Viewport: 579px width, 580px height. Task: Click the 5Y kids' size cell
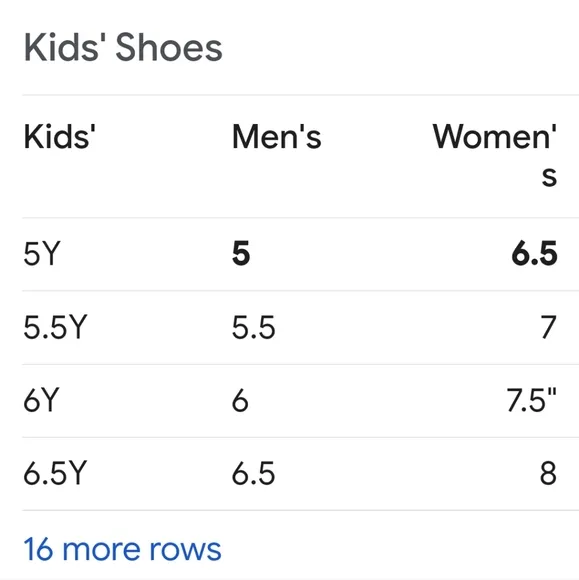coord(42,254)
